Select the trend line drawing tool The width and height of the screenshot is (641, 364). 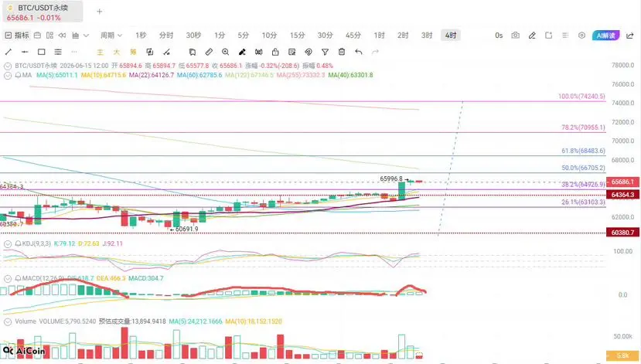click(9, 52)
